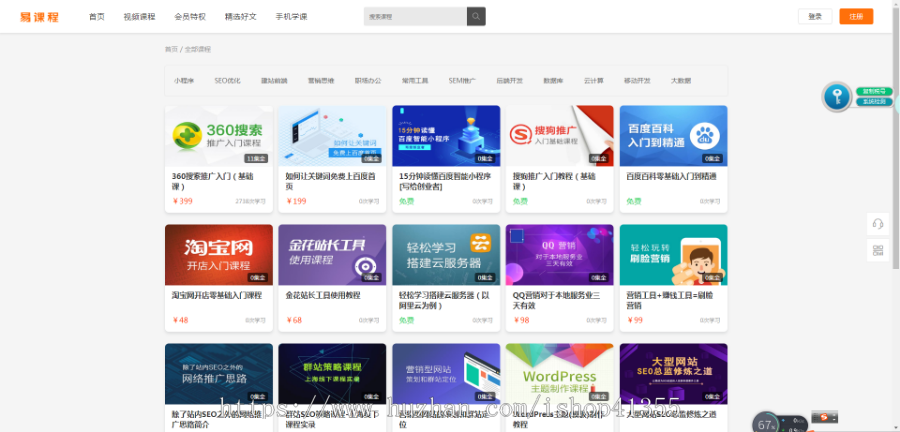The image size is (900, 432).
Task: Select the SEM推广 category filter
Action: click(x=462, y=80)
